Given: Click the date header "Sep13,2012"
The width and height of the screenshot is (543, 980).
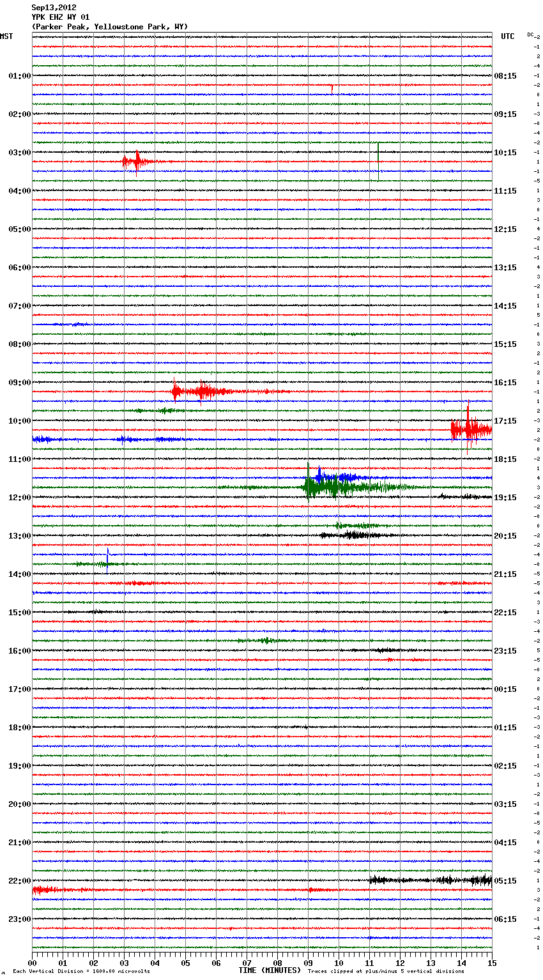Looking at the screenshot, I should click(54, 8).
